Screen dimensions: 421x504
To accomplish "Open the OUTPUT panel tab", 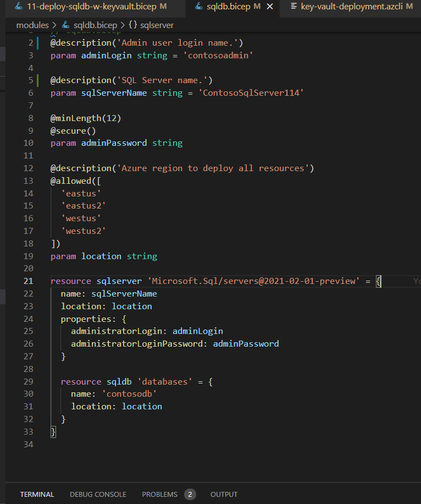I will pos(224,494).
